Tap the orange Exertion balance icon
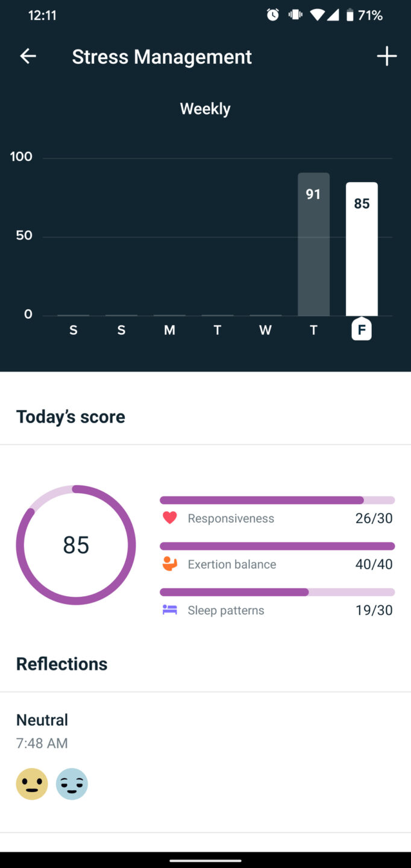Image resolution: width=411 pixels, height=868 pixels. coord(170,564)
